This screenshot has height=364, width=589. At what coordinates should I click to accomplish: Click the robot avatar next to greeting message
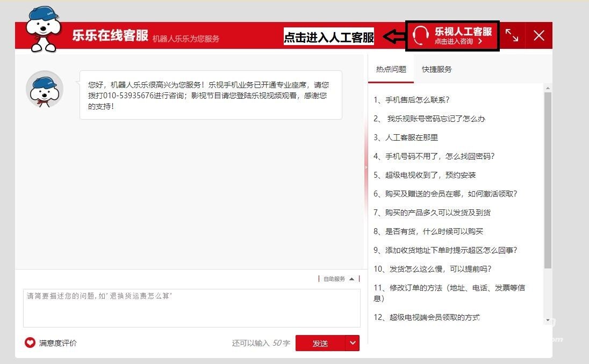44,89
